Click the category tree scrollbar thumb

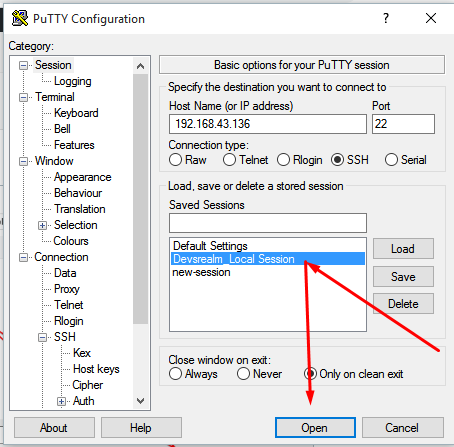coord(140,199)
